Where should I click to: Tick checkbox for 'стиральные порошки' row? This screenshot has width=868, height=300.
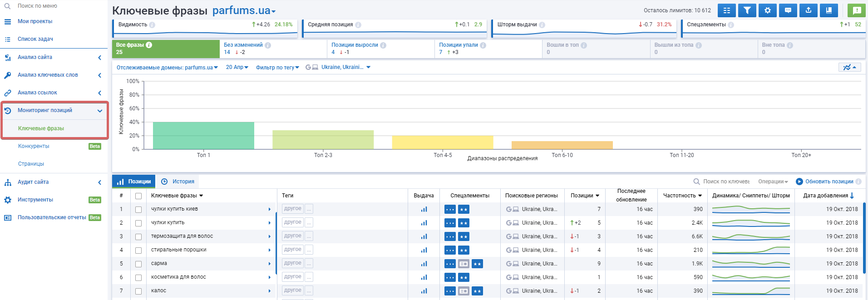138,251
